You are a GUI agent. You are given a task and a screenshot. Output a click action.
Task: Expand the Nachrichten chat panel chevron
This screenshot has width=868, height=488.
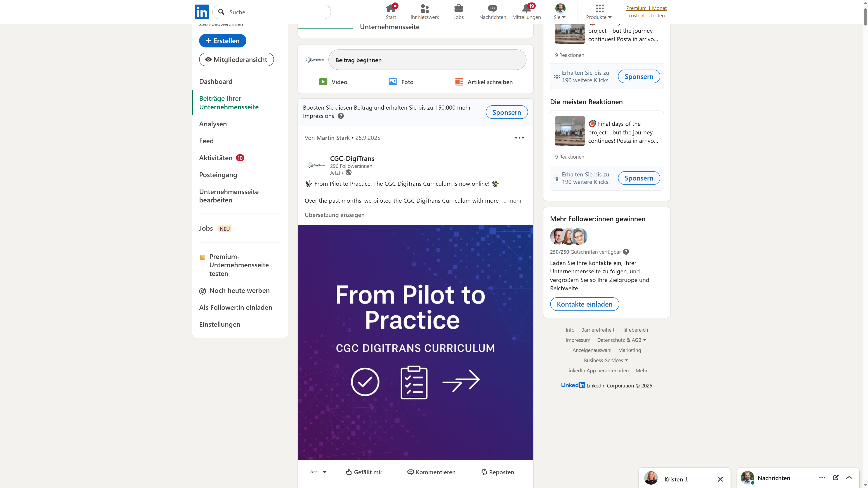coord(849,478)
